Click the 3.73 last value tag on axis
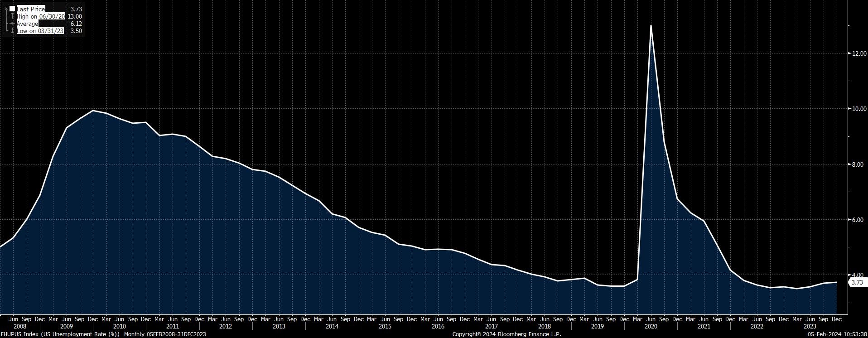The height and width of the screenshot is (338, 868). tap(857, 282)
